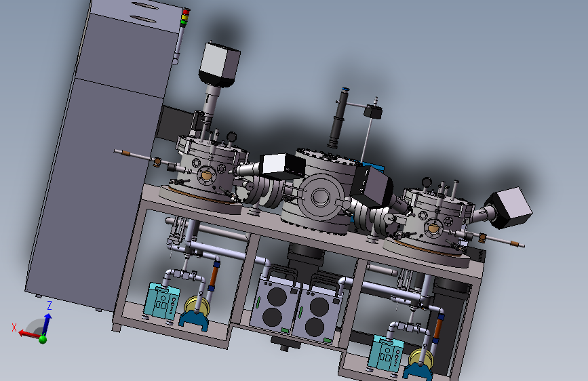
Task: Select the tall black cylinder above the central chamber
Action: pos(337,119)
